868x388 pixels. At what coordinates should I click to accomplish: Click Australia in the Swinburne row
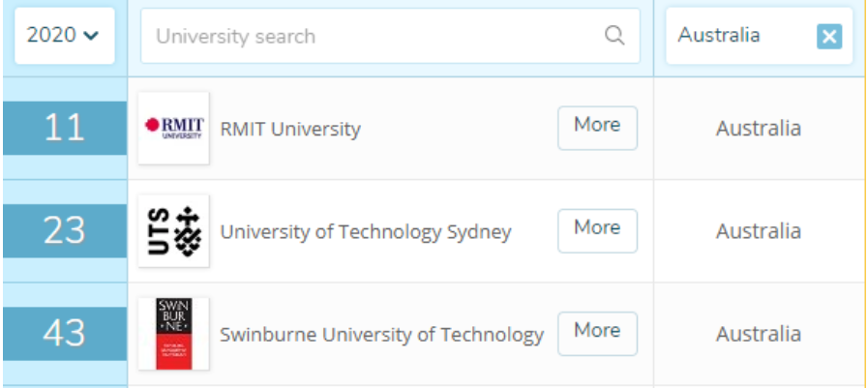(759, 335)
